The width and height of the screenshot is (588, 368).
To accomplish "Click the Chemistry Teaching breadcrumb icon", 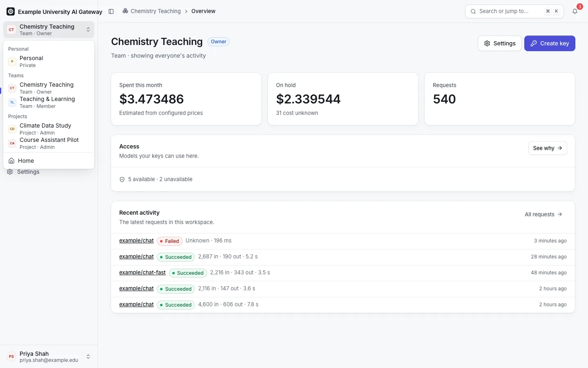I will 125,11.
